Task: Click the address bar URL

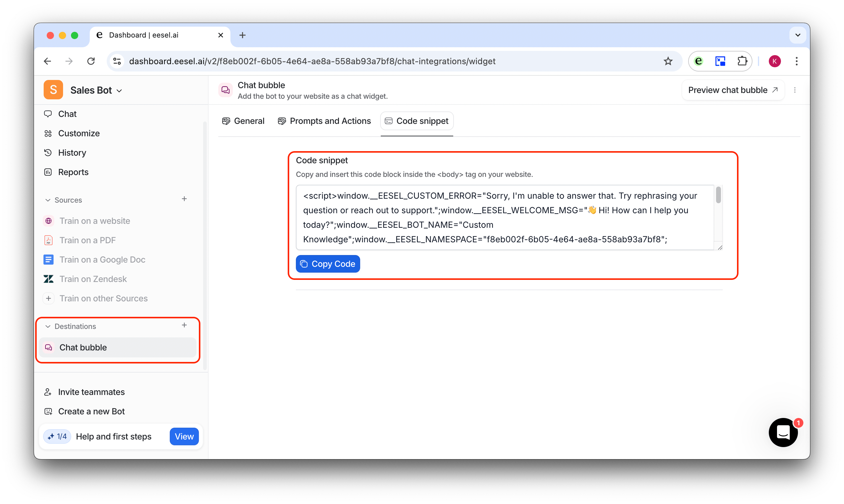Action: [312, 61]
